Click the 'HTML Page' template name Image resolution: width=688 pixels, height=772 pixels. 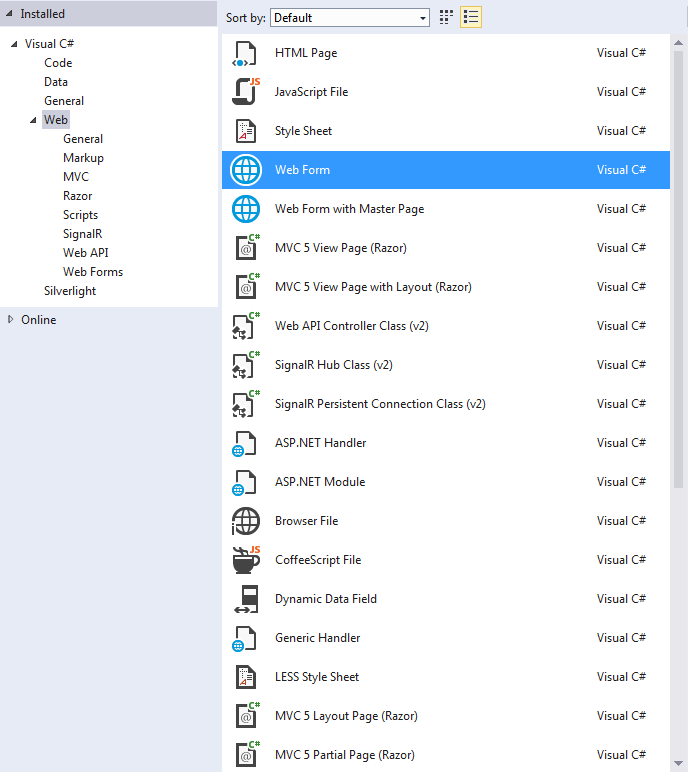pyautogui.click(x=306, y=53)
